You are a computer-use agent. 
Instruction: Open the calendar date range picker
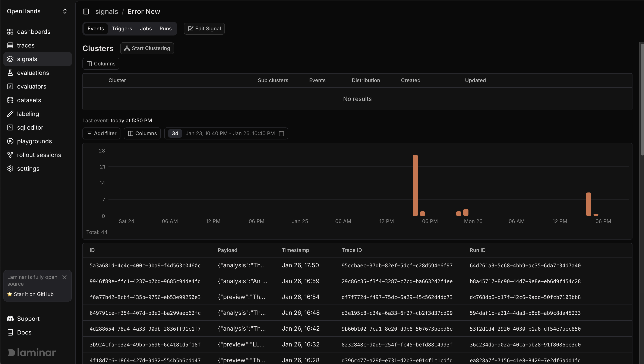[281, 133]
